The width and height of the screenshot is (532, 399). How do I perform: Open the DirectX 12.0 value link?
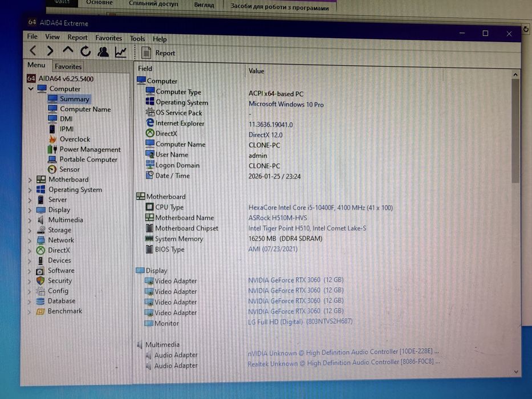265,135
